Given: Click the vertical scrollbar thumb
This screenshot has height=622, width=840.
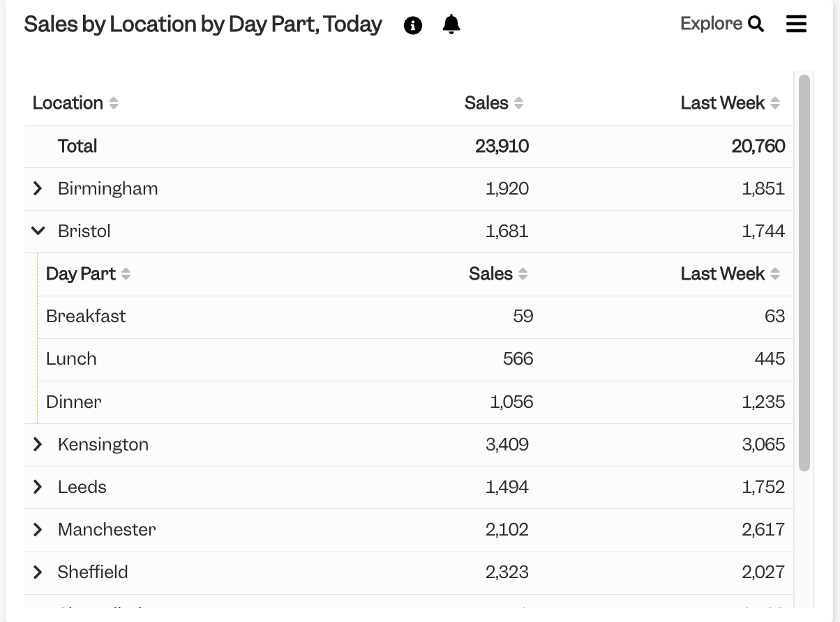Looking at the screenshot, I should [x=804, y=272].
